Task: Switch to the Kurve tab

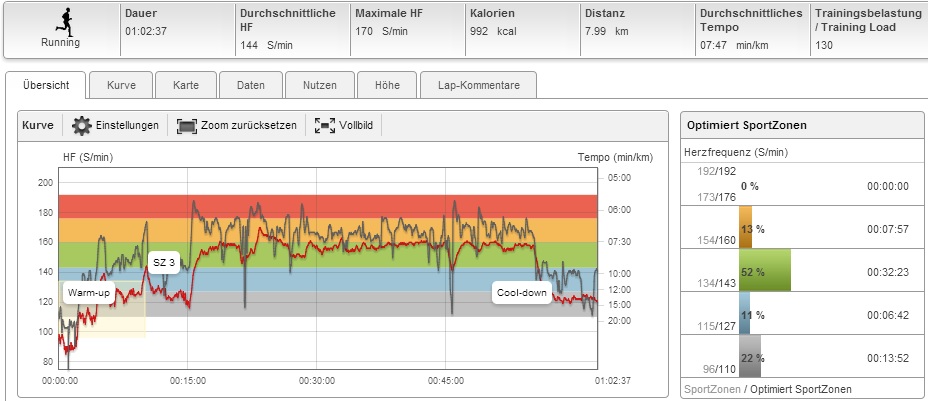Action: (x=121, y=86)
